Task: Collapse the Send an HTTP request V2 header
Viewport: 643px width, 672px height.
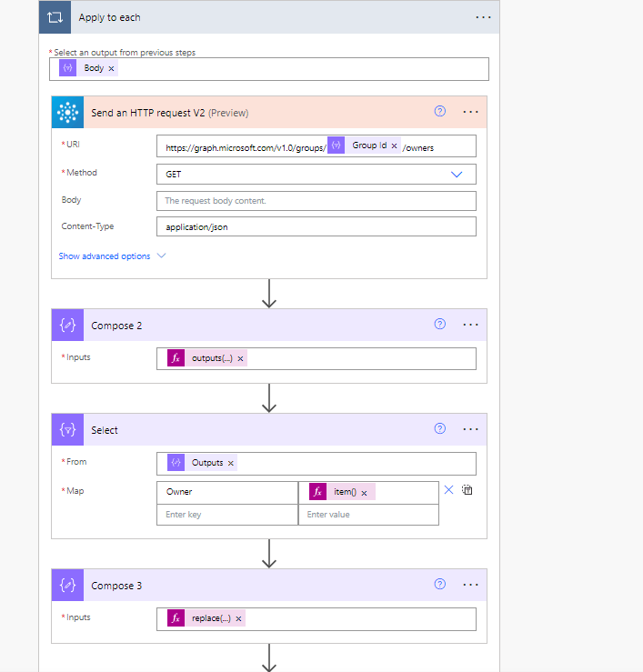Action: [269, 112]
